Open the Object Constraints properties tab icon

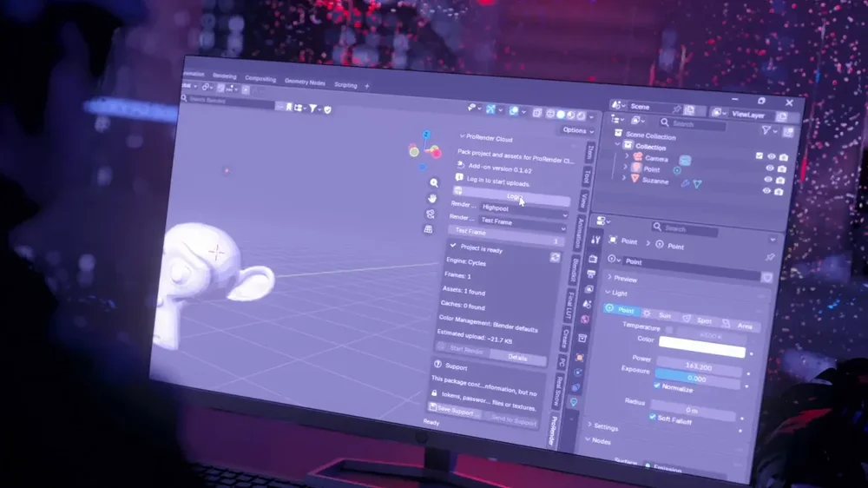(575, 387)
